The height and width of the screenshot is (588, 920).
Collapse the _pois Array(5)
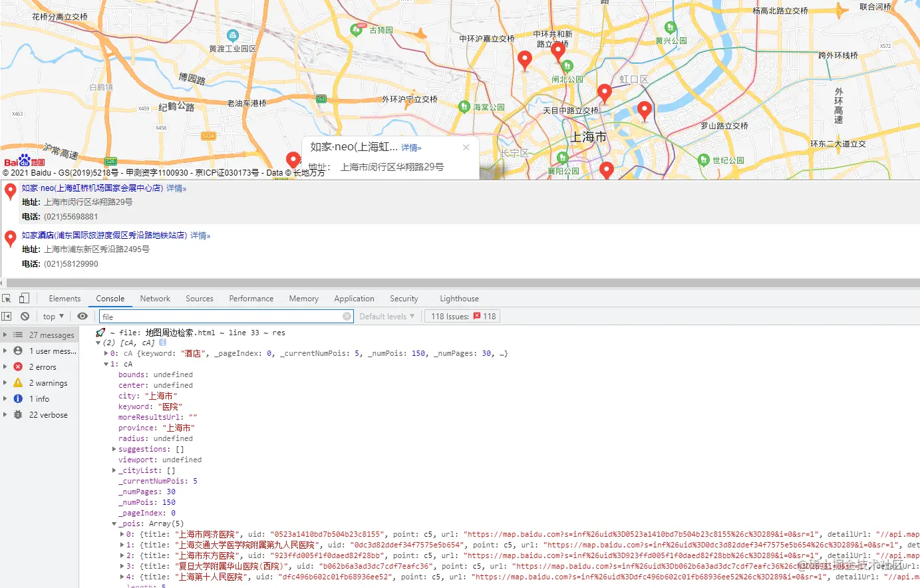click(x=114, y=524)
